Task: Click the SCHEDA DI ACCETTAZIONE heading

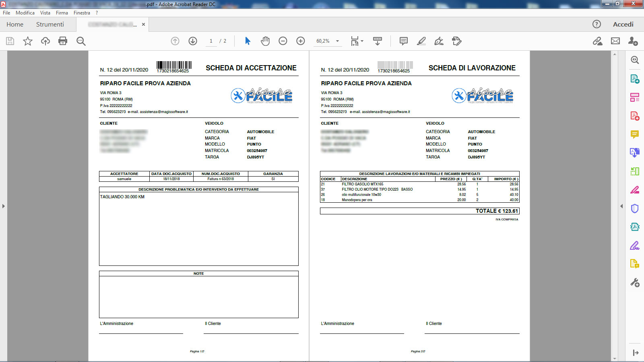Action: (x=251, y=68)
